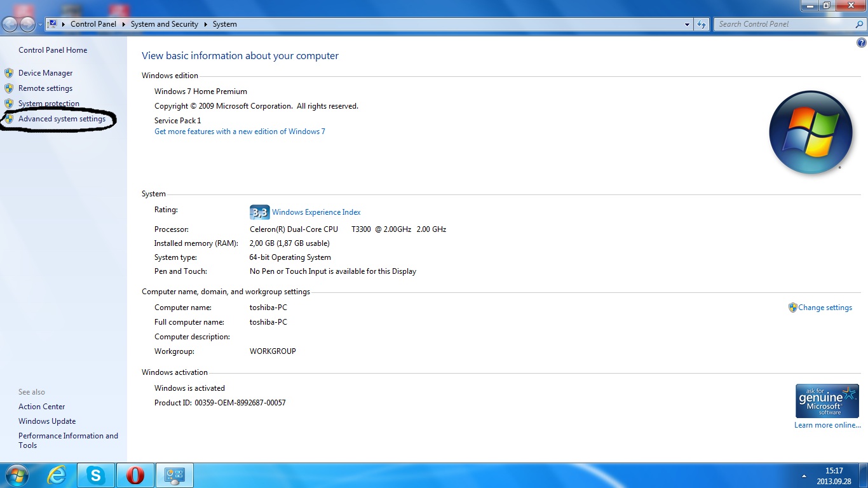The height and width of the screenshot is (488, 868).
Task: Click Celeron(R) Dual-Core CPU processor text
Action: [x=348, y=229]
